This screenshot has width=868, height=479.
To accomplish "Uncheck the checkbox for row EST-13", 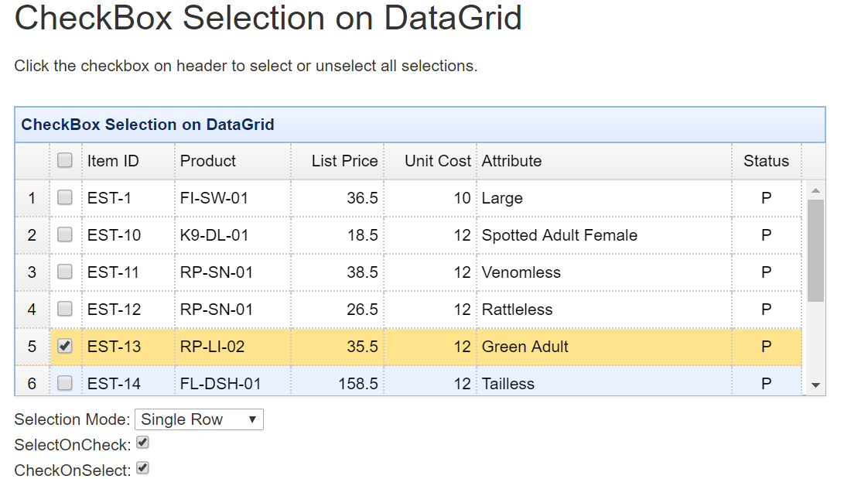I will (x=65, y=346).
